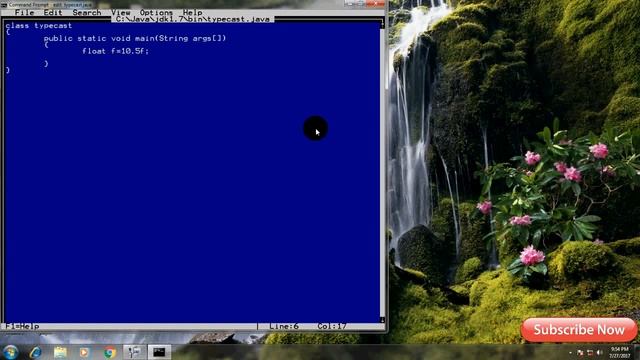Screen dimensions: 640x360
Task: Click the Col:17 status indicator
Action: click(x=332, y=326)
